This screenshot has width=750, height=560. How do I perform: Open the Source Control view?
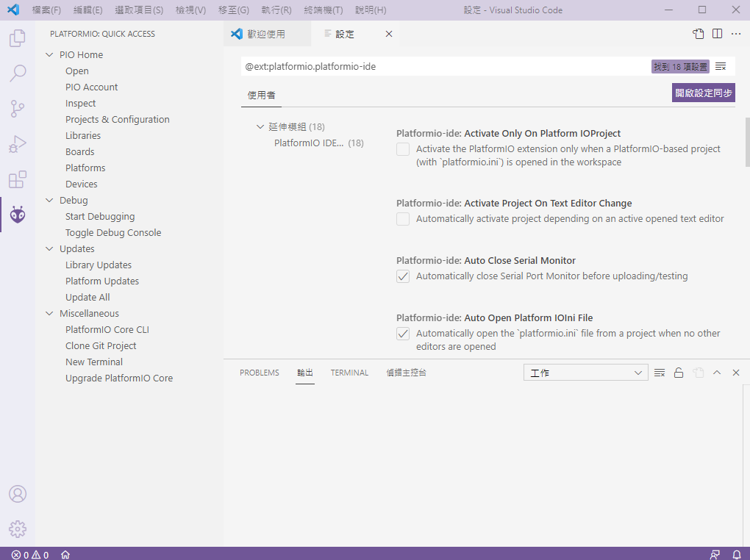click(x=17, y=109)
